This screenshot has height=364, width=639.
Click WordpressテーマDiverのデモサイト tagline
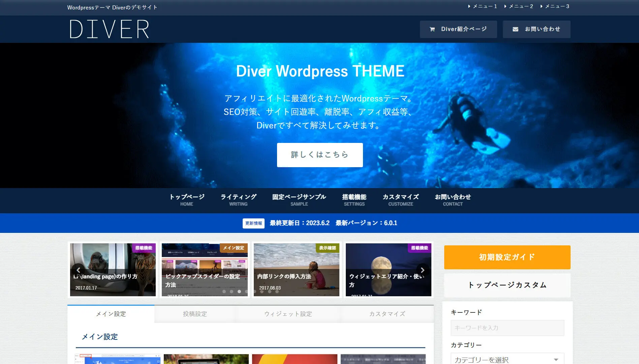tap(112, 7)
